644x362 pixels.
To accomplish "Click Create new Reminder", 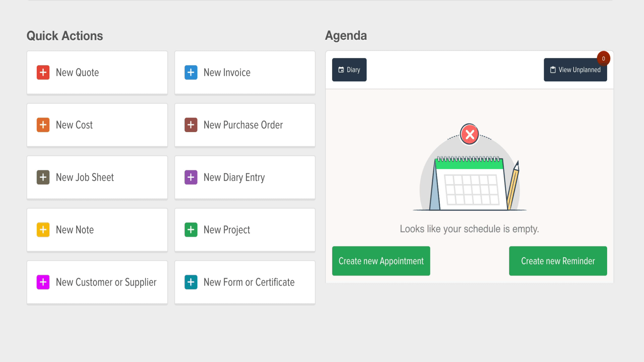I will (x=558, y=261).
